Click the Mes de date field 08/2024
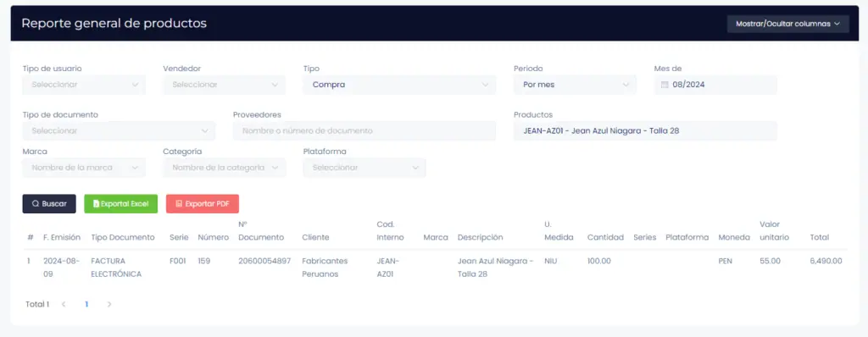Image resolution: width=868 pixels, height=337 pixels. coord(715,86)
